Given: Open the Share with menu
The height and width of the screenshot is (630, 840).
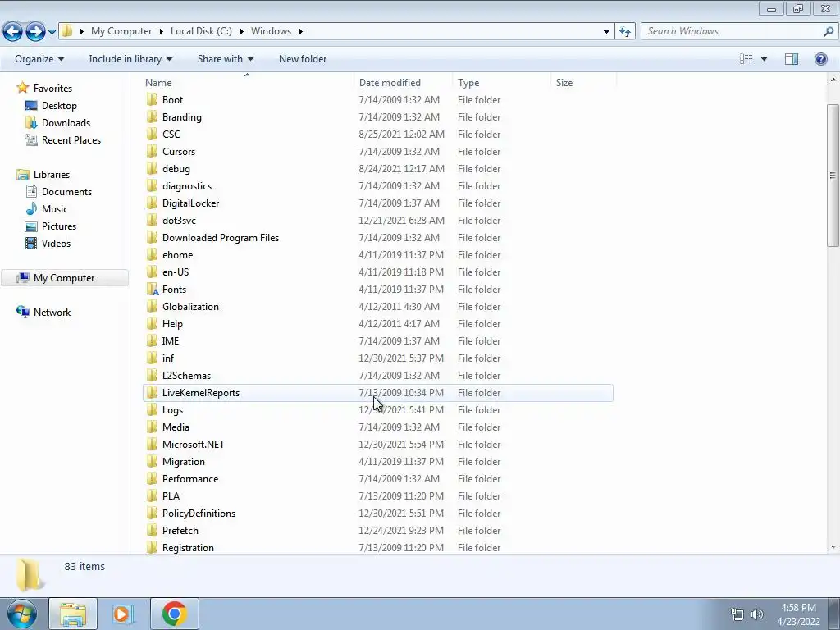Looking at the screenshot, I should click(225, 59).
